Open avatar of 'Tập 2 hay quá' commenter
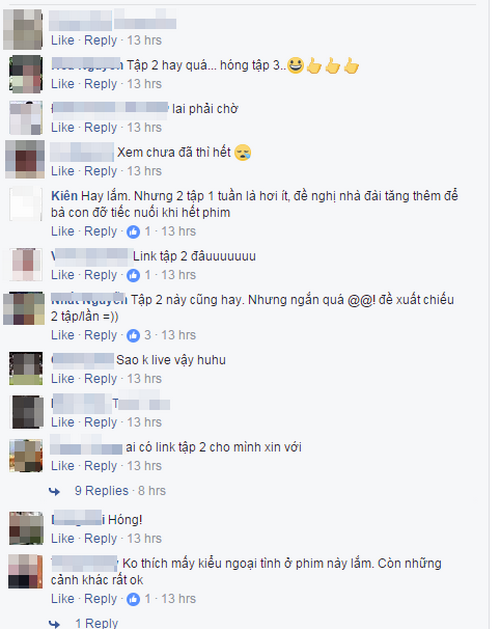This screenshot has width=500, height=629. (26, 74)
